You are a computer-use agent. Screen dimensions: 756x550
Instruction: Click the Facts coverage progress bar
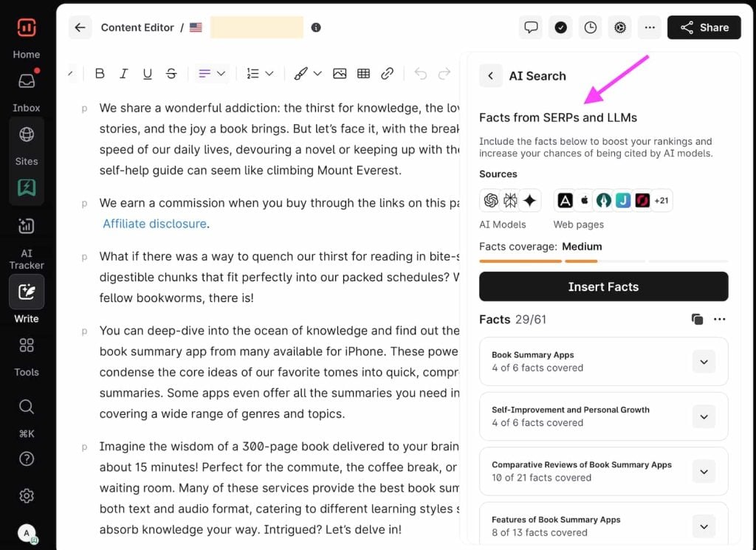pyautogui.click(x=603, y=261)
